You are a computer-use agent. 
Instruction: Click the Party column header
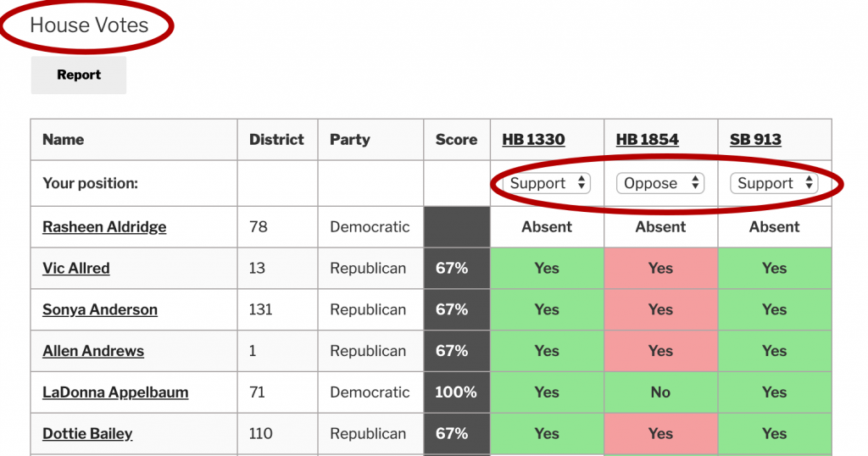350,140
